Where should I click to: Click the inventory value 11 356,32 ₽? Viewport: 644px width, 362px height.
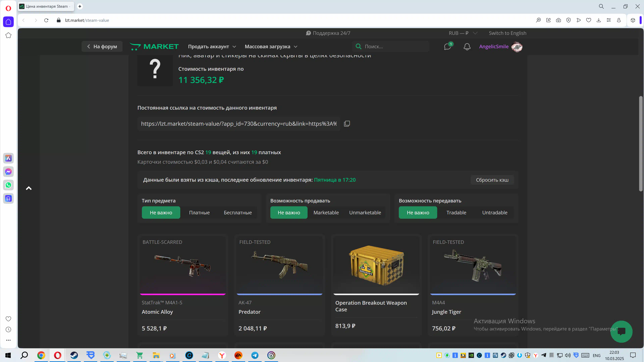201,80
